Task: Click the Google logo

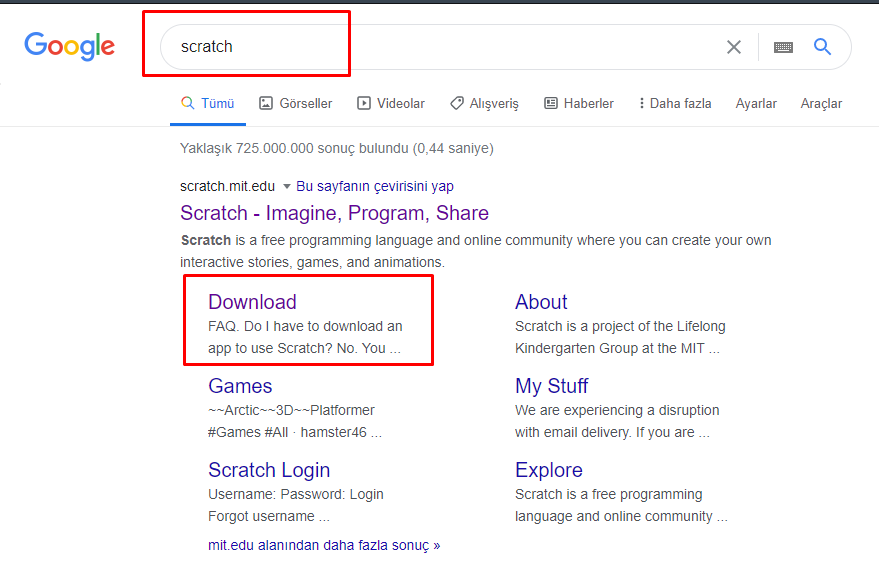Action: 69,46
